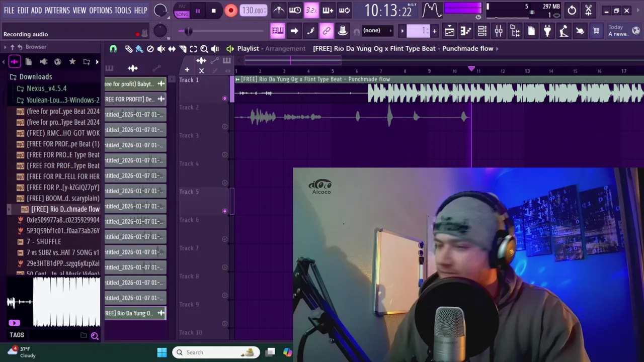Activate the Playback speaker tool in Playlist

[215, 49]
